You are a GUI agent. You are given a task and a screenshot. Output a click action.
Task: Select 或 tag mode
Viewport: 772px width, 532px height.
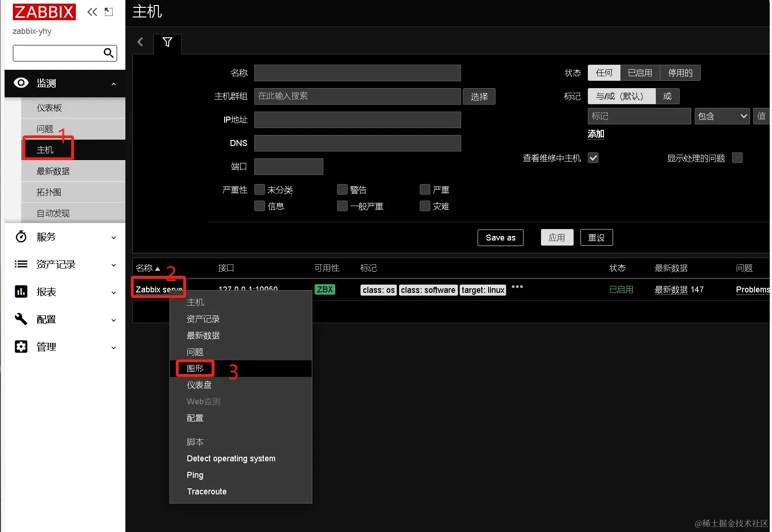pos(667,96)
